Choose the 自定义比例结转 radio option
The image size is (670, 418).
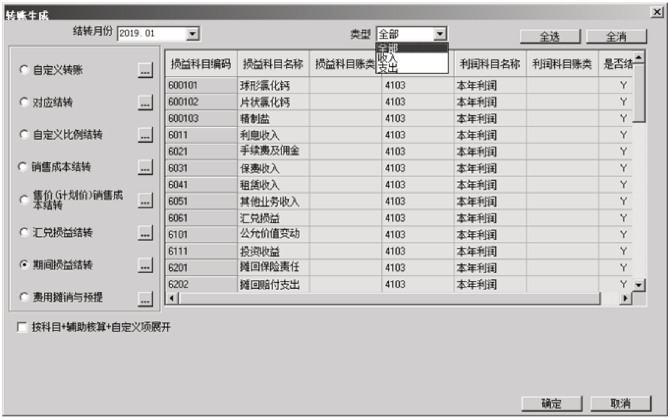pos(24,135)
